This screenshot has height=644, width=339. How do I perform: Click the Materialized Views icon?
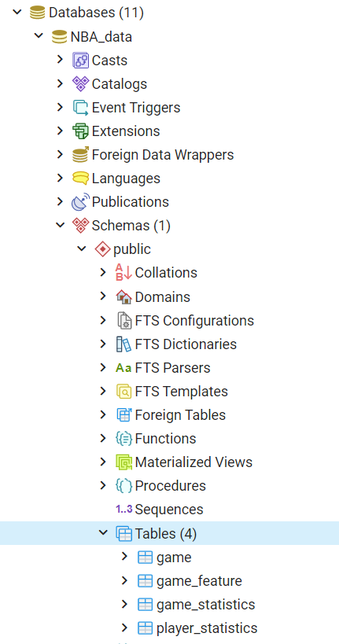[123, 462]
